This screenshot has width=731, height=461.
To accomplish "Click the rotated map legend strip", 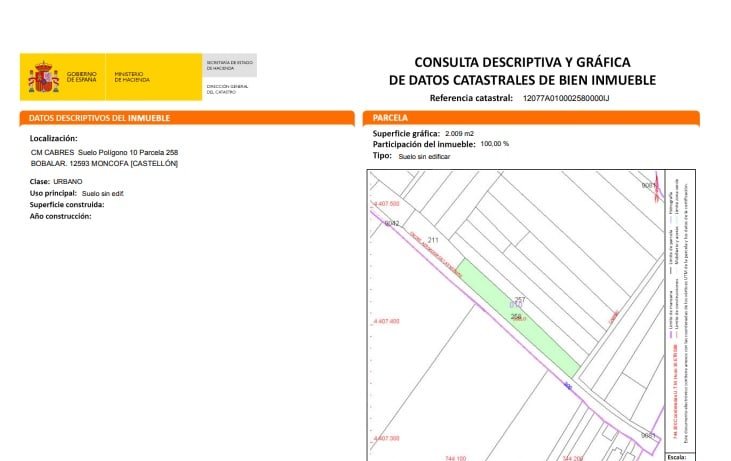I will pyautogui.click(x=680, y=310).
